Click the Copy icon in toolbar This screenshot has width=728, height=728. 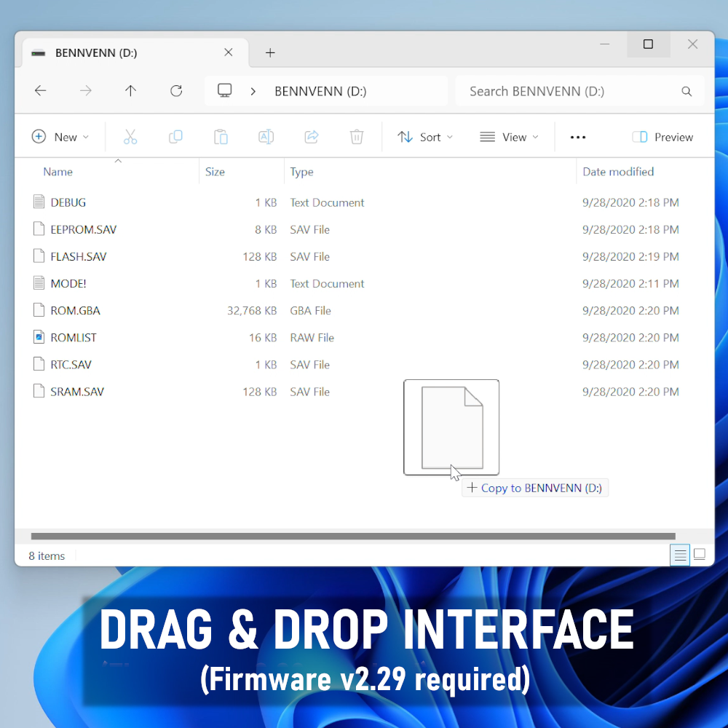[175, 137]
